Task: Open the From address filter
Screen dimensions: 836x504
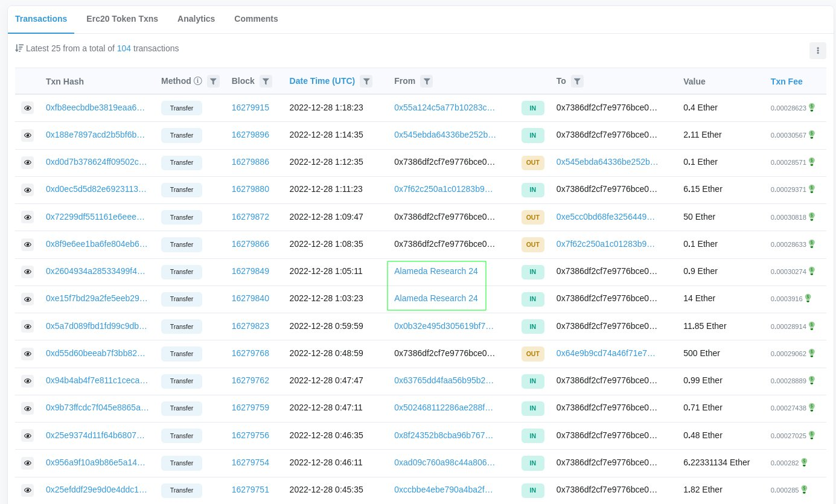Action: (x=426, y=81)
